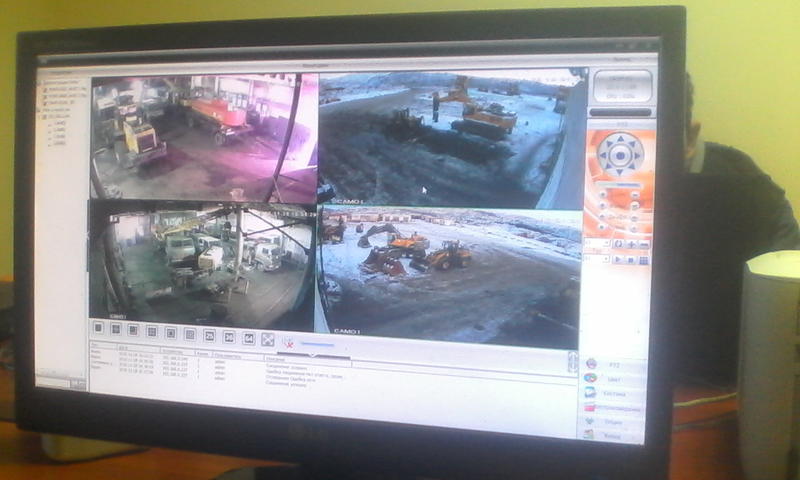Open the Система (System) menu item
The height and width of the screenshot is (480, 800).
pyautogui.click(x=614, y=393)
